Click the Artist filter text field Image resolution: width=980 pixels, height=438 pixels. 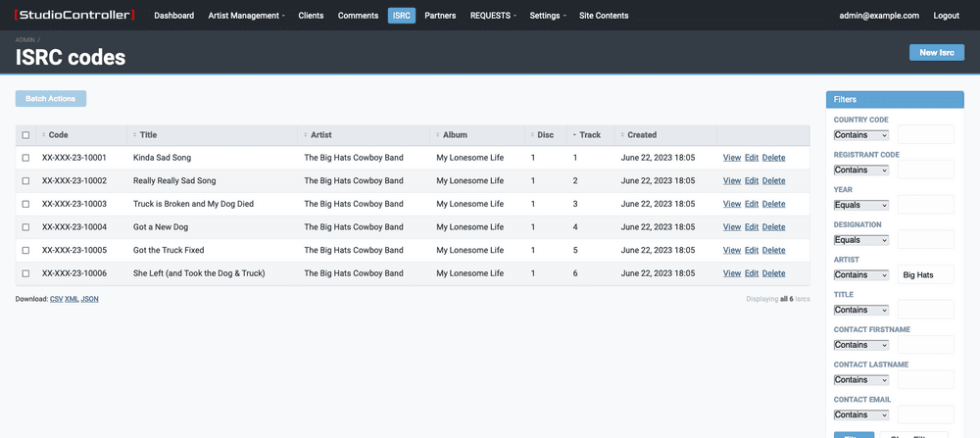925,275
